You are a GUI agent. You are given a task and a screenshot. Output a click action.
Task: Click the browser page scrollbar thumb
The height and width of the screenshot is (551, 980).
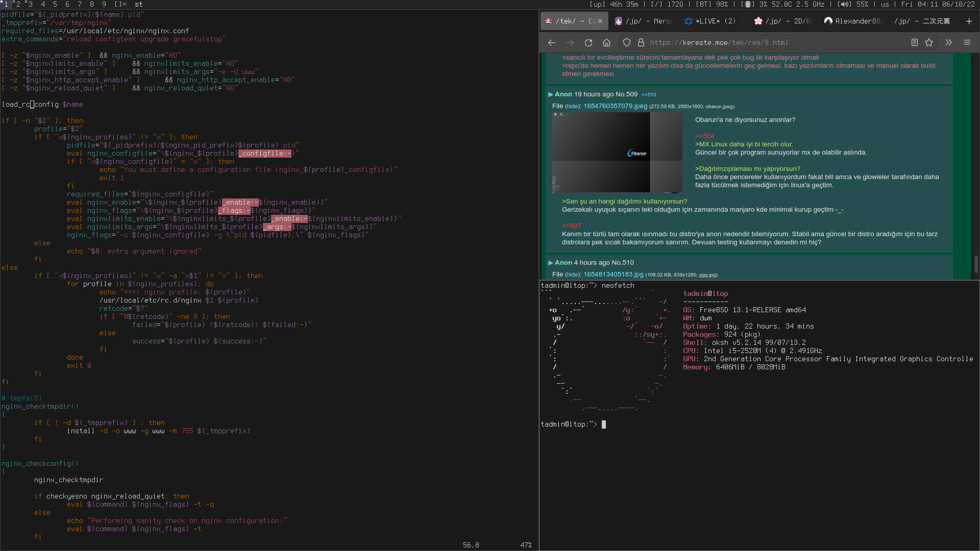pyautogui.click(x=976, y=264)
